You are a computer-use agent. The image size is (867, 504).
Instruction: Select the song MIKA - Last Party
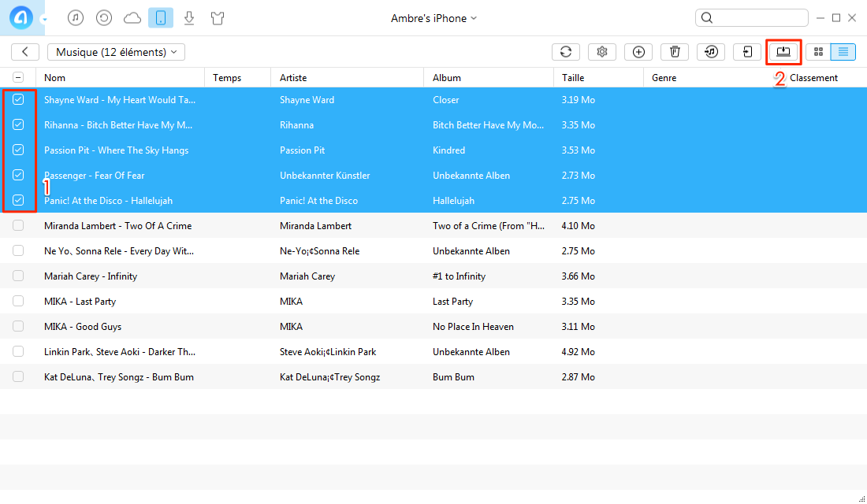tap(80, 302)
